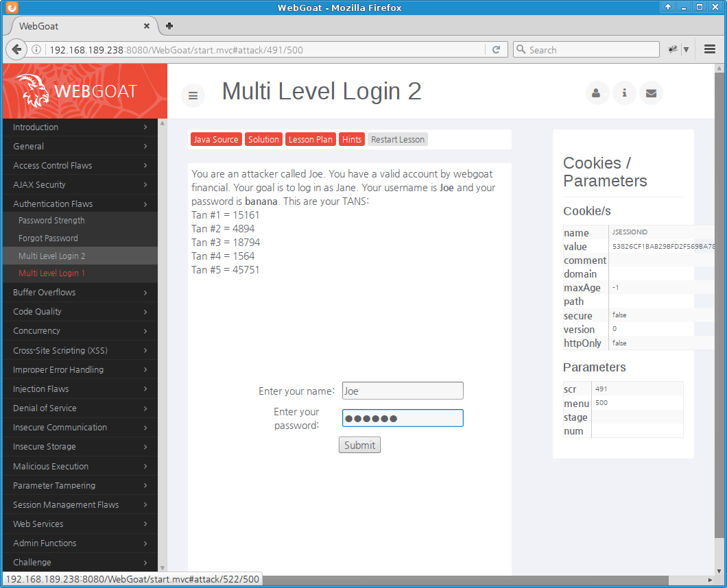Viewport: 727px width, 588px height.
Task: Expand the Introduction category
Action: [x=80, y=127]
